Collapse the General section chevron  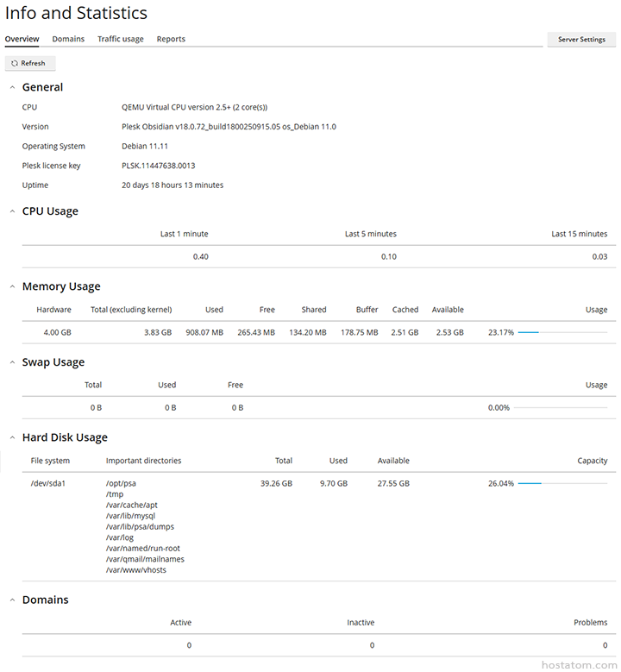[12, 87]
